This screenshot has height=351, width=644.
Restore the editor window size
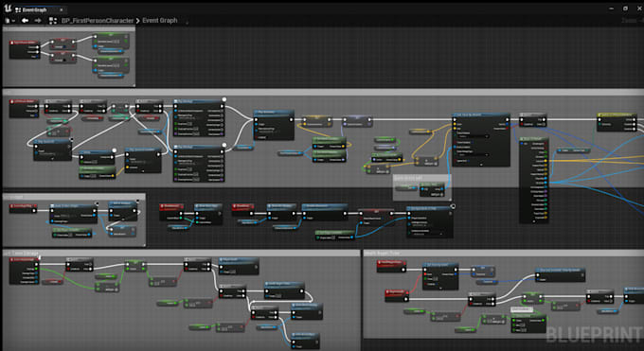625,9
